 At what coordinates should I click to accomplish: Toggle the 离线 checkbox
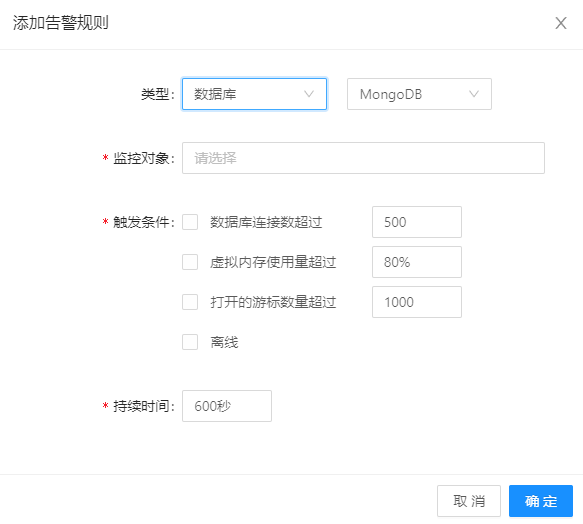tap(190, 342)
